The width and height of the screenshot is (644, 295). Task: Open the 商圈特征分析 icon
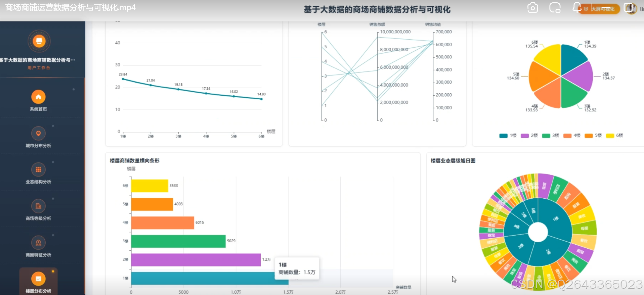[x=38, y=242]
